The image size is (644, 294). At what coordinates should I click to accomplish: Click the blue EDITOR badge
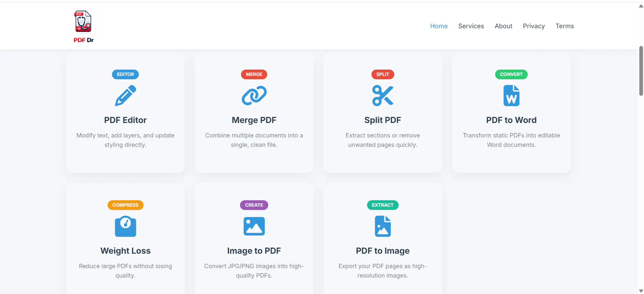click(x=125, y=74)
